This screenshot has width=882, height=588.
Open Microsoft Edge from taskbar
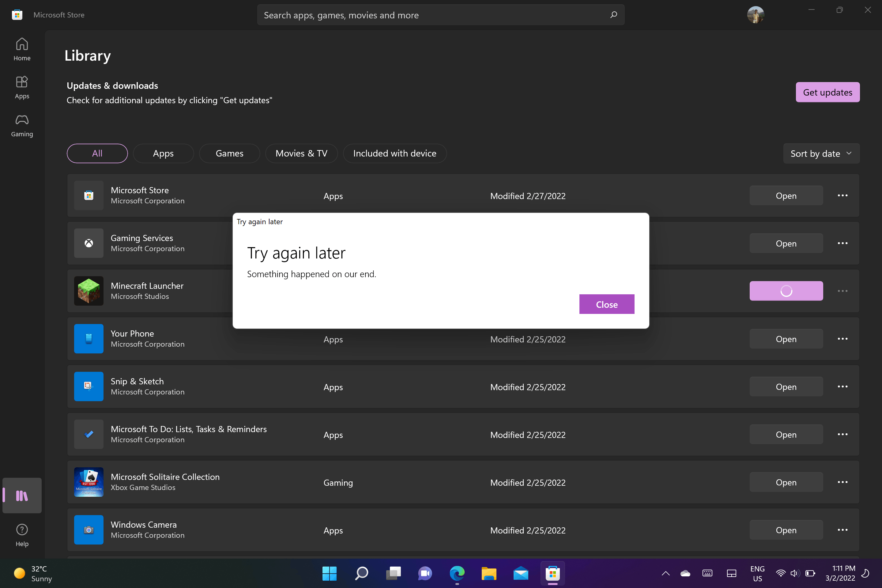pyautogui.click(x=457, y=573)
